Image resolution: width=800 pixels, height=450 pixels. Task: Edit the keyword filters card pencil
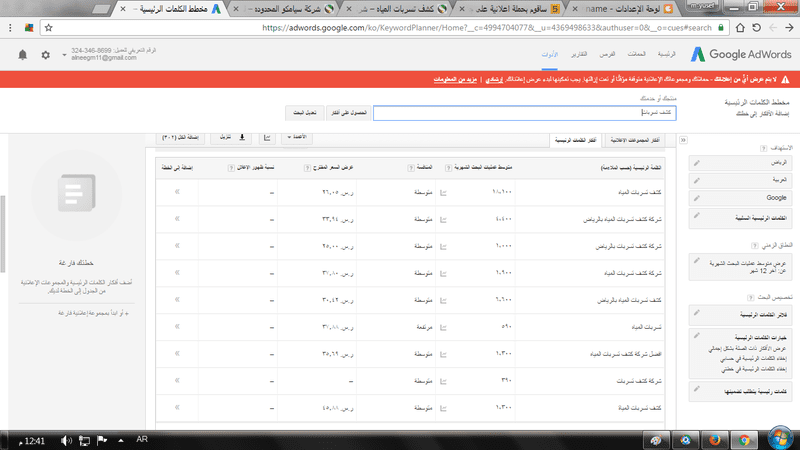pos(696,313)
